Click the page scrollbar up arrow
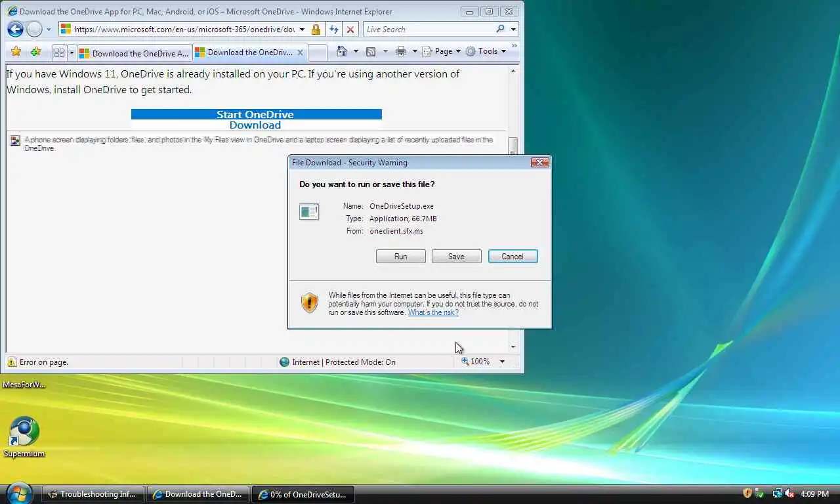This screenshot has height=504, width=840. 513,71
